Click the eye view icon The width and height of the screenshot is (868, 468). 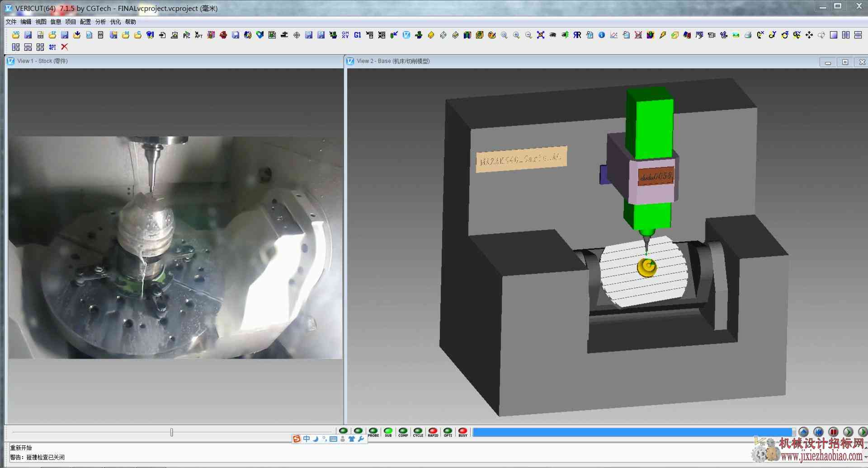point(553,35)
